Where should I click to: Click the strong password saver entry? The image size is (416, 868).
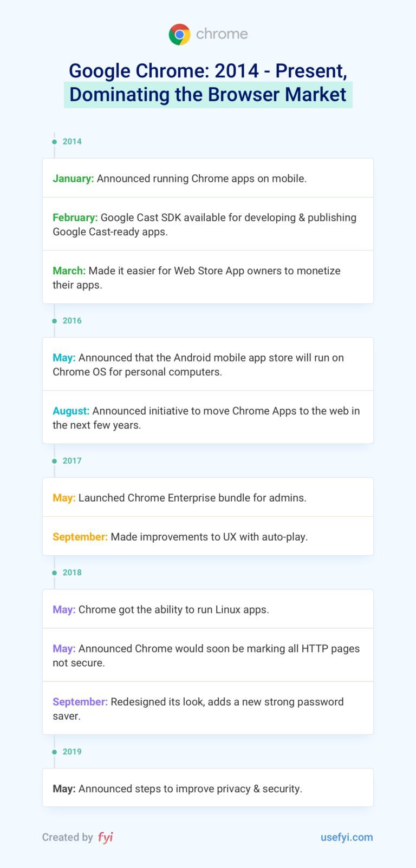pos(208,708)
